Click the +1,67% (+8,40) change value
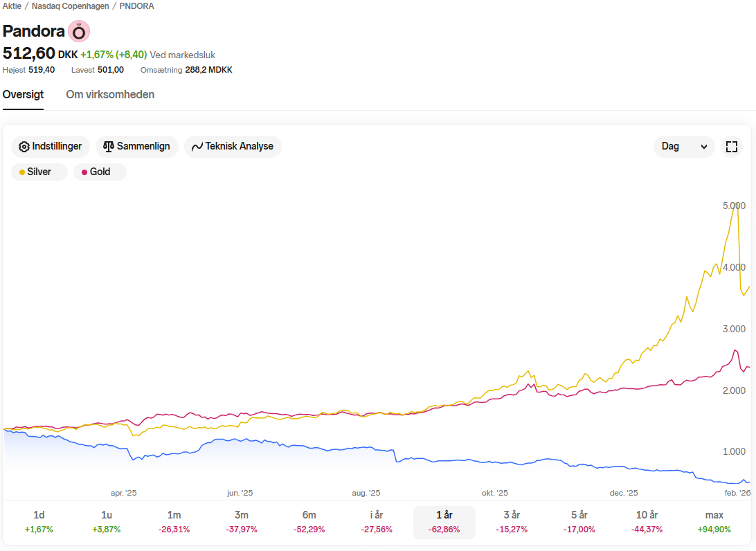The image size is (756, 551). [x=114, y=55]
